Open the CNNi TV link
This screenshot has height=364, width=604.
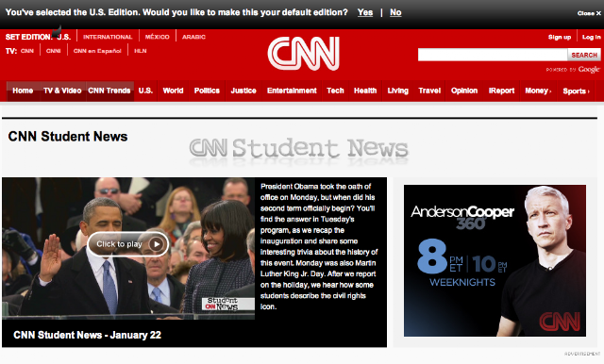pyautogui.click(x=53, y=51)
